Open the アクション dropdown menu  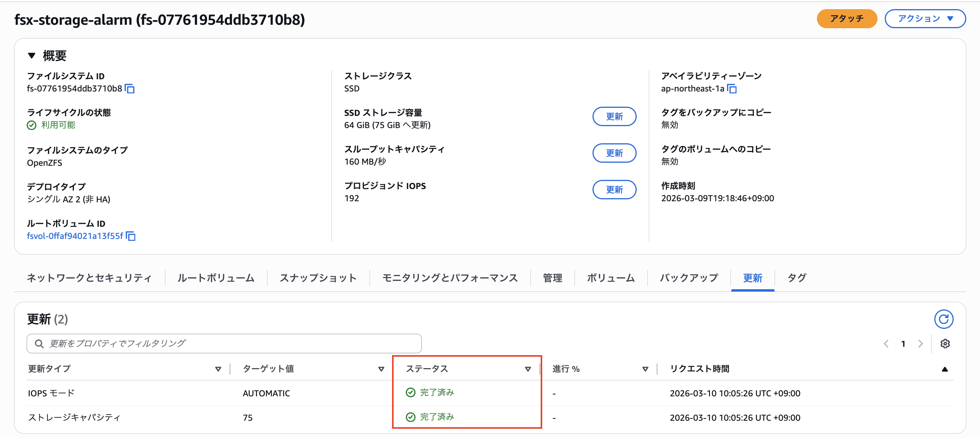[925, 19]
